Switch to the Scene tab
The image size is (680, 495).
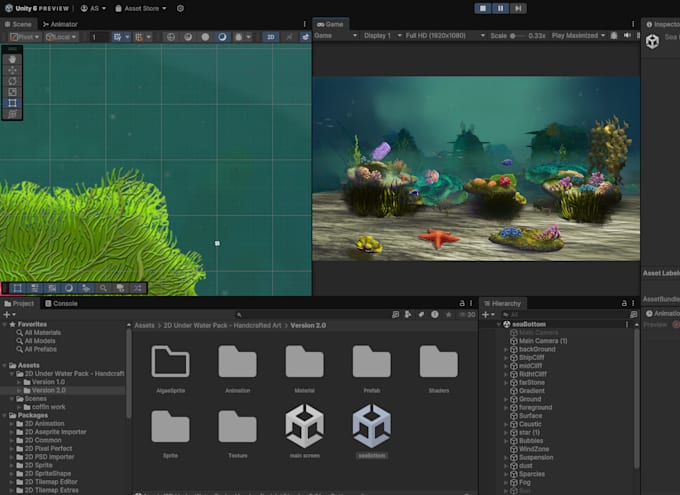pos(18,24)
